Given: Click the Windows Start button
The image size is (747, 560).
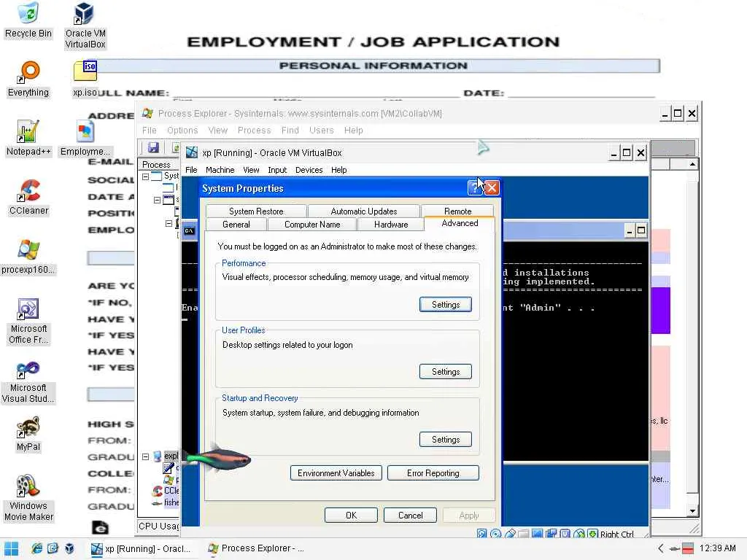Looking at the screenshot, I should (11, 548).
